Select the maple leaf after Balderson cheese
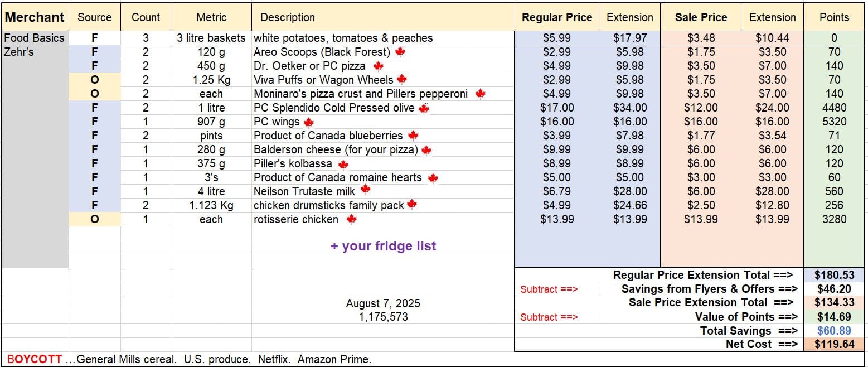This screenshot has width=868, height=367. [426, 149]
